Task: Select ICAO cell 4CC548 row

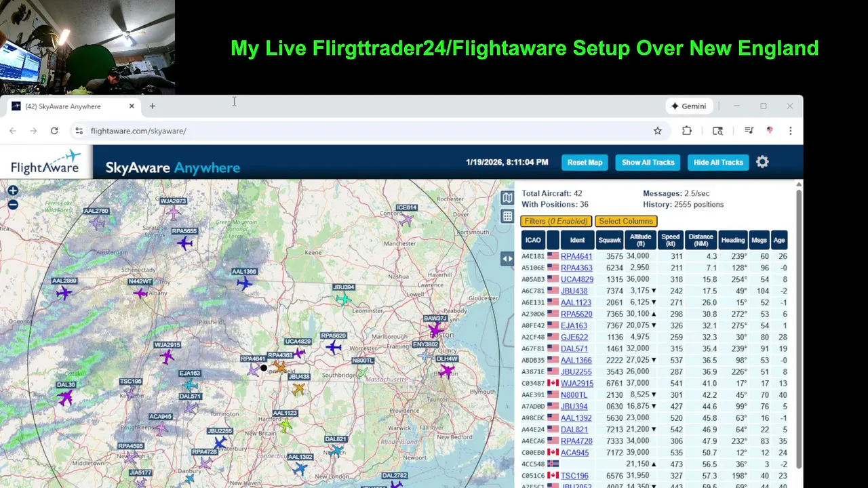Action: click(x=533, y=464)
